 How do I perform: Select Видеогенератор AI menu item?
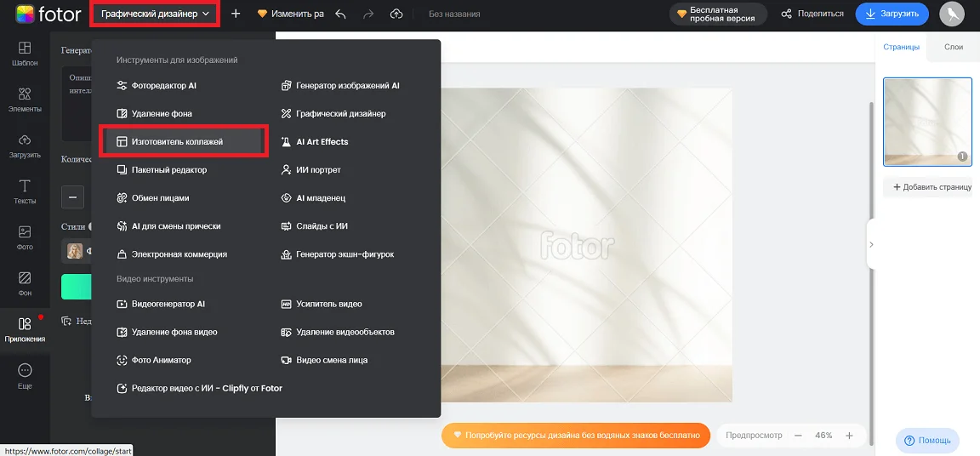tap(161, 305)
